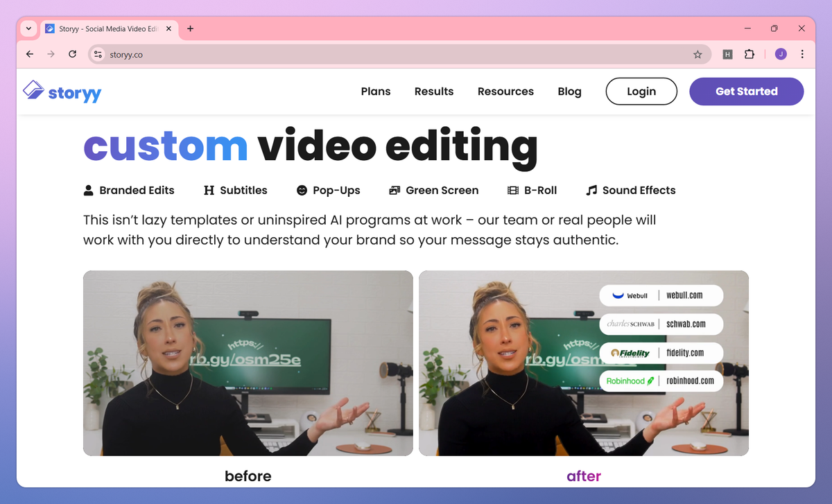
Task: Click the Pop-Ups smiley icon
Action: click(x=302, y=190)
